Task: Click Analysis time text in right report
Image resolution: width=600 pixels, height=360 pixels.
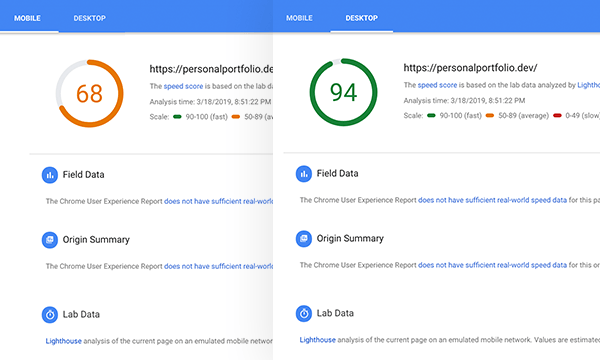Action: point(464,101)
